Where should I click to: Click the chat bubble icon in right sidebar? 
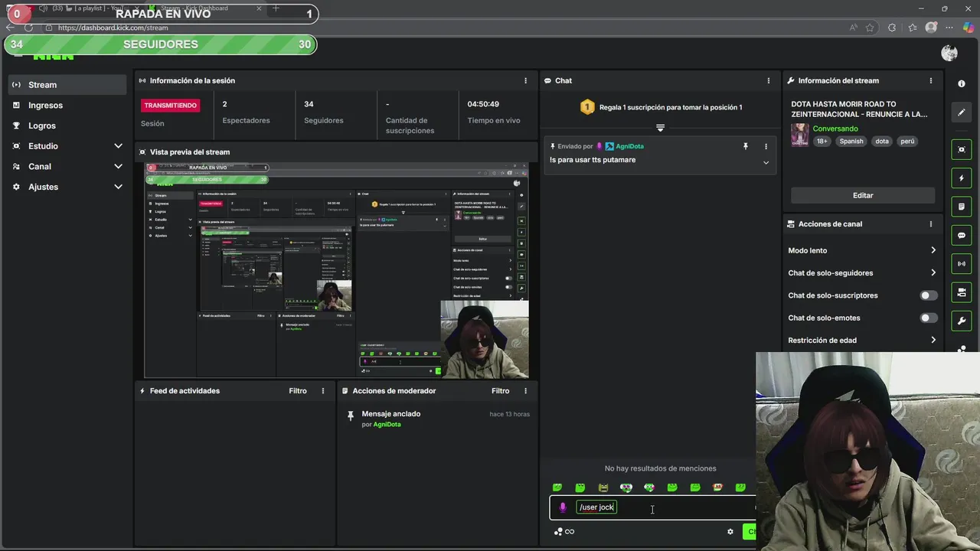coord(962,236)
